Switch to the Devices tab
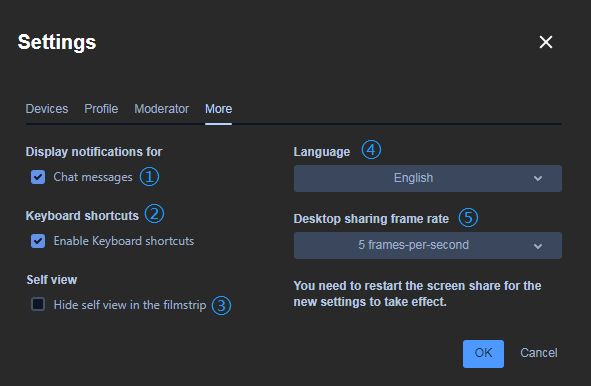Viewport: 591px width, 386px height. [47, 109]
